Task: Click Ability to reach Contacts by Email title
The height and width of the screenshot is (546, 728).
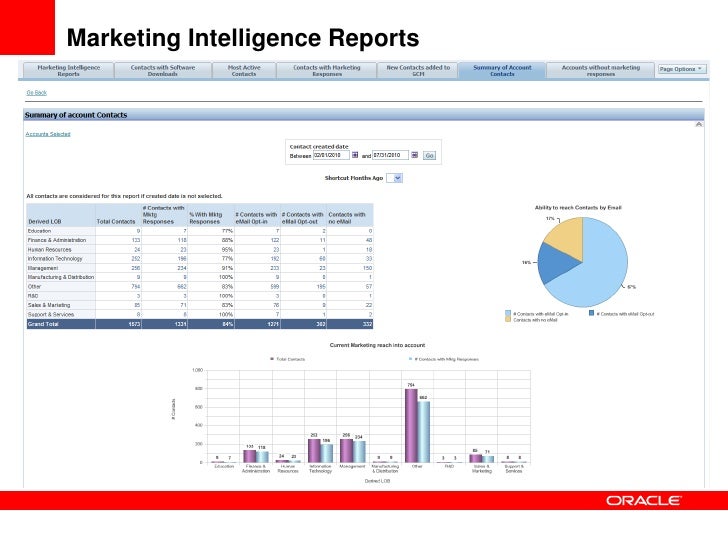Action: click(x=578, y=208)
